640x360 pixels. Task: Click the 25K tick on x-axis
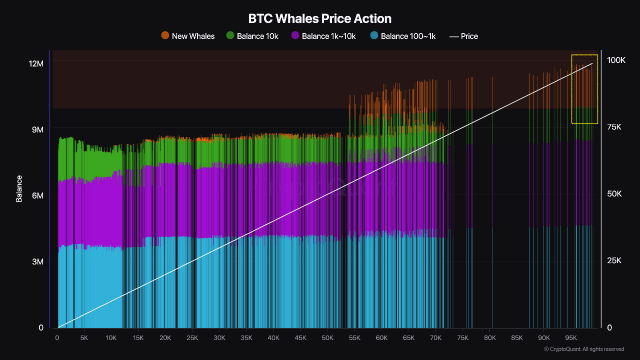(192, 338)
